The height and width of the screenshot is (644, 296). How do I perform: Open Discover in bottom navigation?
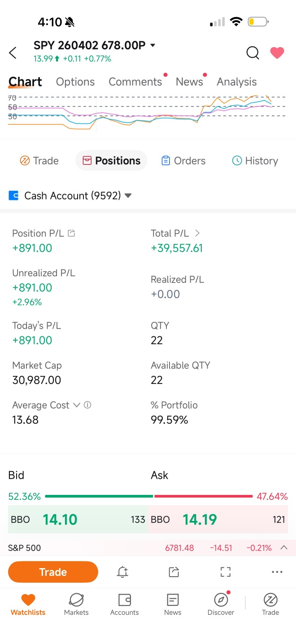pyautogui.click(x=221, y=604)
